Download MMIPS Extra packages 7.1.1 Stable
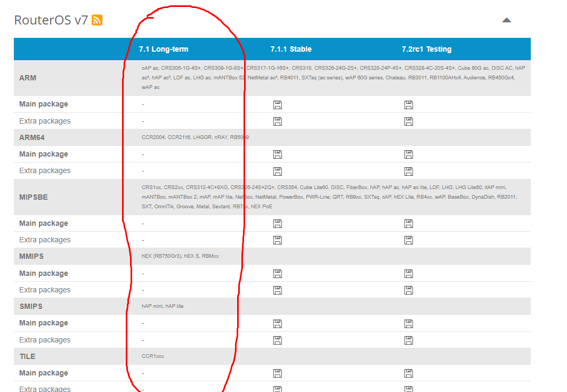This screenshot has width=567, height=392. (x=277, y=290)
